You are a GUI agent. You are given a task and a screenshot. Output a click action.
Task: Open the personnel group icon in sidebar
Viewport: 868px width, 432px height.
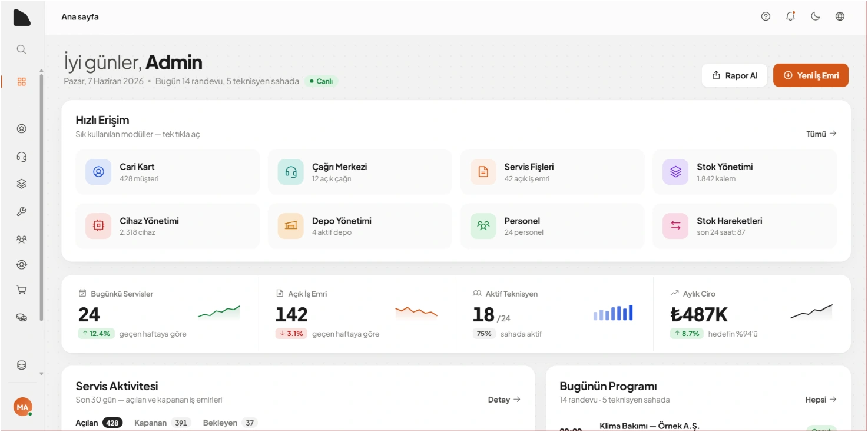[21, 239]
